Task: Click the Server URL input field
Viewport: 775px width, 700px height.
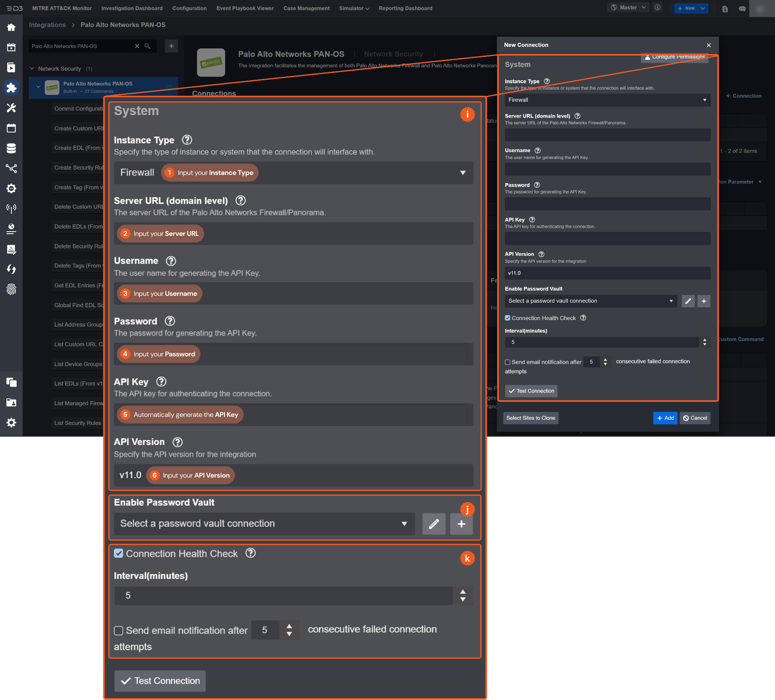Action: coord(607,135)
